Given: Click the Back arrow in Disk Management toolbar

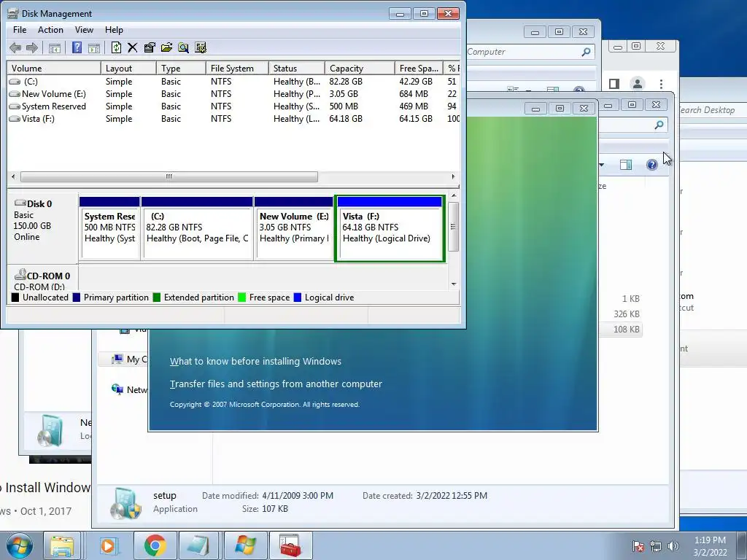Looking at the screenshot, I should click(15, 47).
